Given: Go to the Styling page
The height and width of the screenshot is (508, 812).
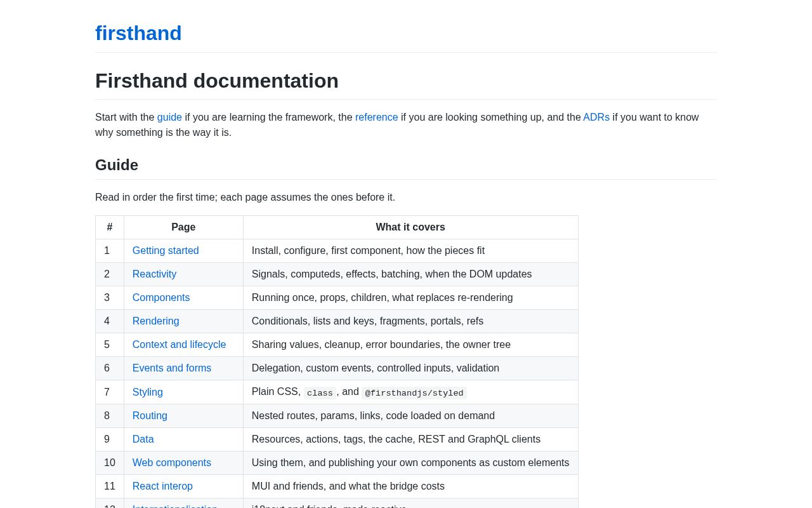Looking at the screenshot, I should point(147,392).
